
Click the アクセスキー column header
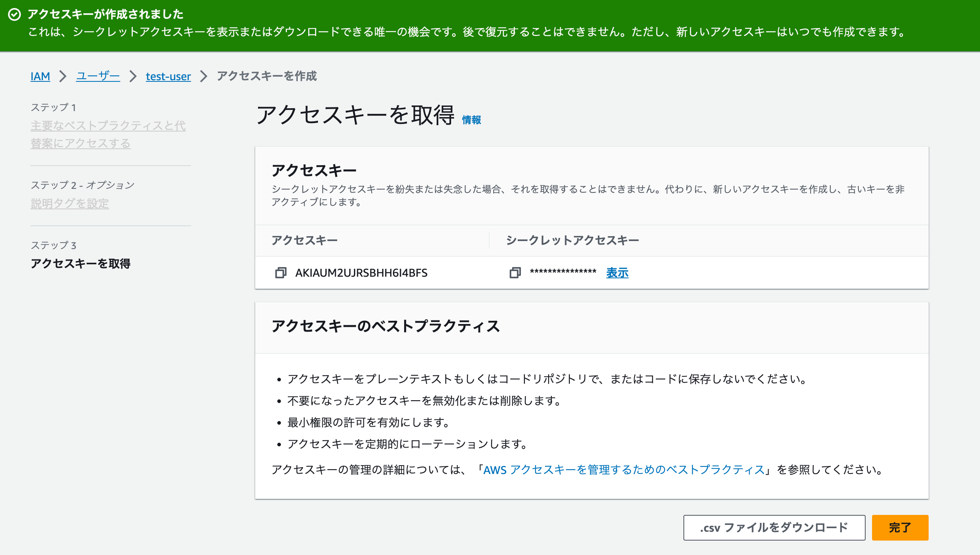[x=305, y=240]
